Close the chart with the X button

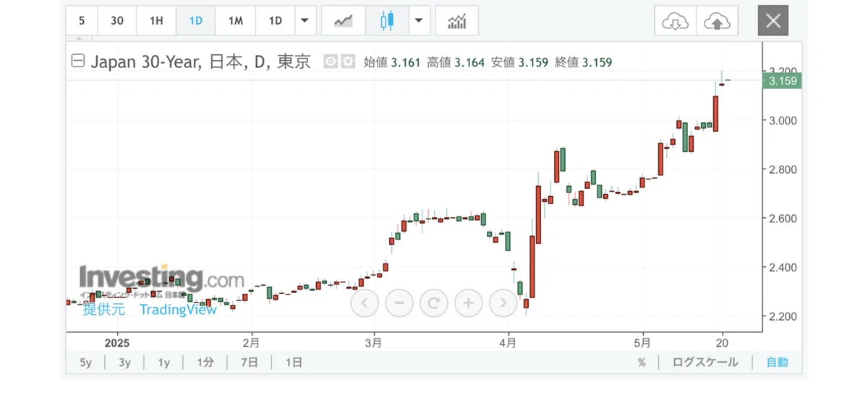773,21
